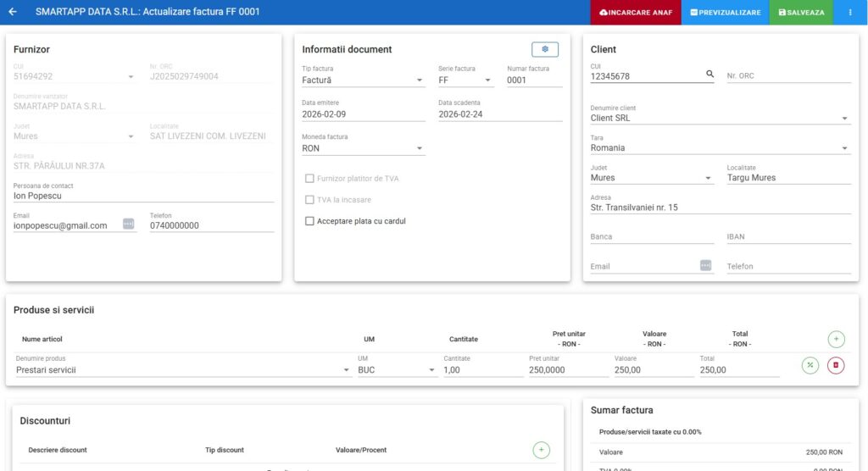This screenshot has width=868, height=471.
Task: Click the back arrow in header
Action: (x=13, y=13)
